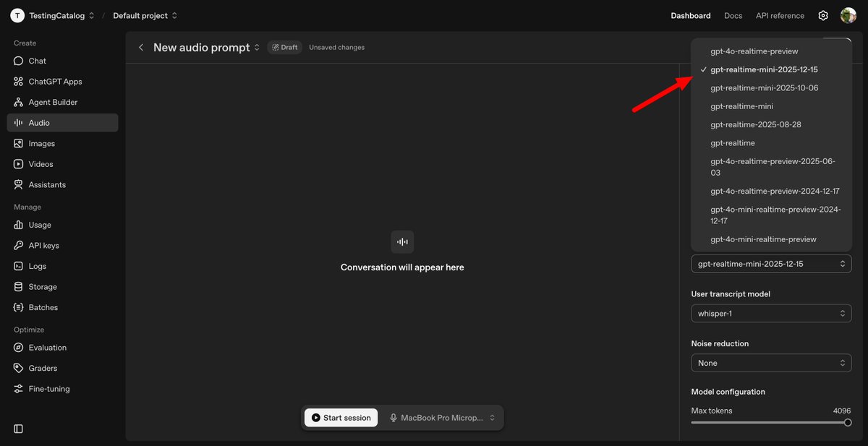Click the TestingCatalog organization avatar
The width and height of the screenshot is (868, 446).
tap(17, 15)
